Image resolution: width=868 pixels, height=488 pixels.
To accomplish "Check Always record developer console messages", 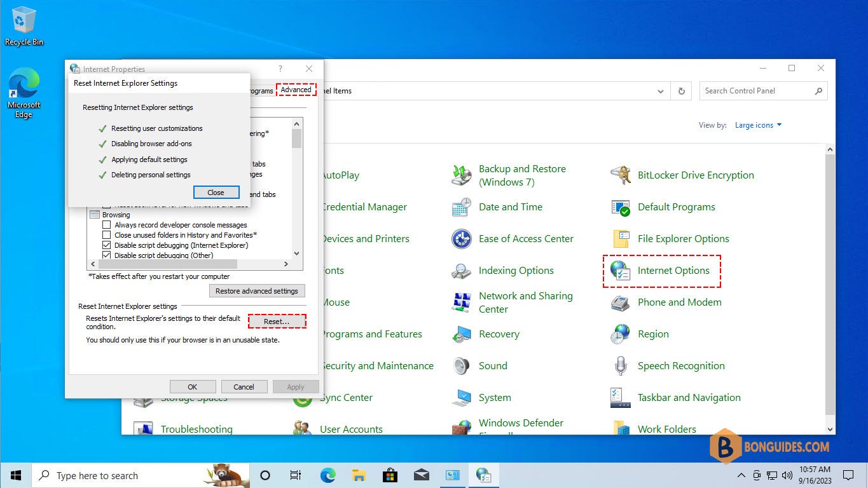I will tap(107, 225).
